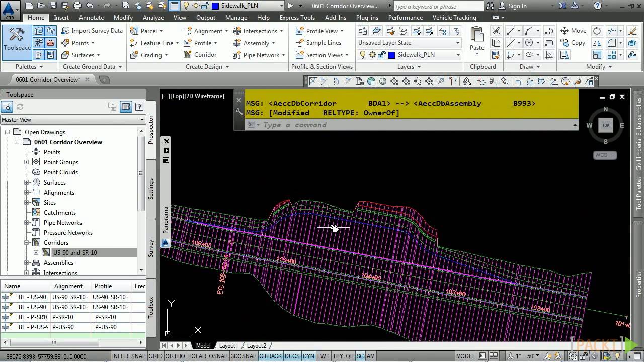Screen dimensions: 644x362
Task: Select the Rectangle draw tool
Action: pos(549,43)
